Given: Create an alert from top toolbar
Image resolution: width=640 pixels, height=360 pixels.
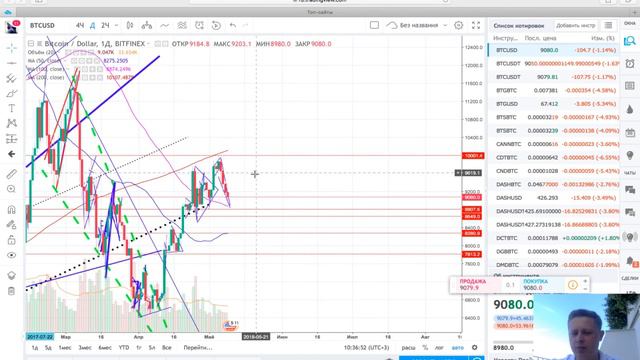Looking at the screenshot, I should pos(199,25).
